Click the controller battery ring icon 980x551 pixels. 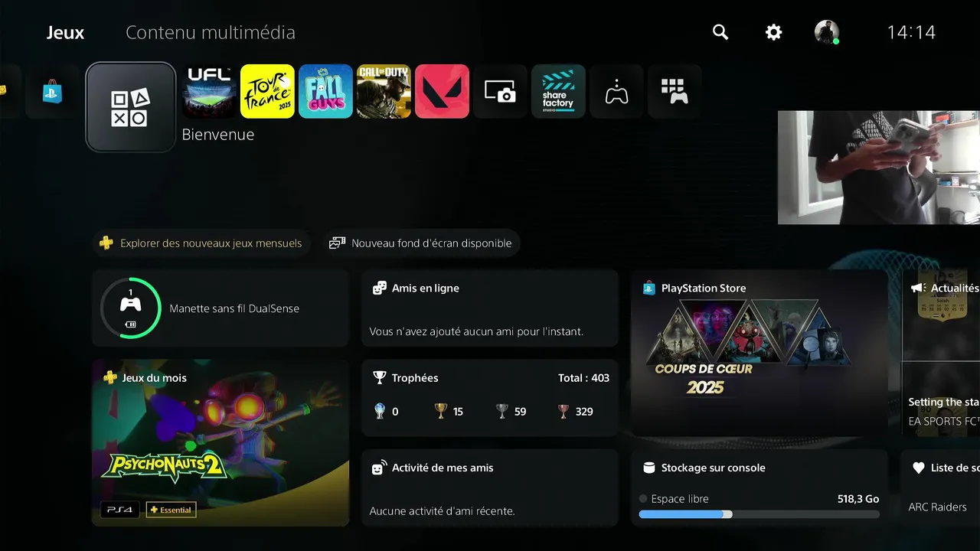point(131,308)
